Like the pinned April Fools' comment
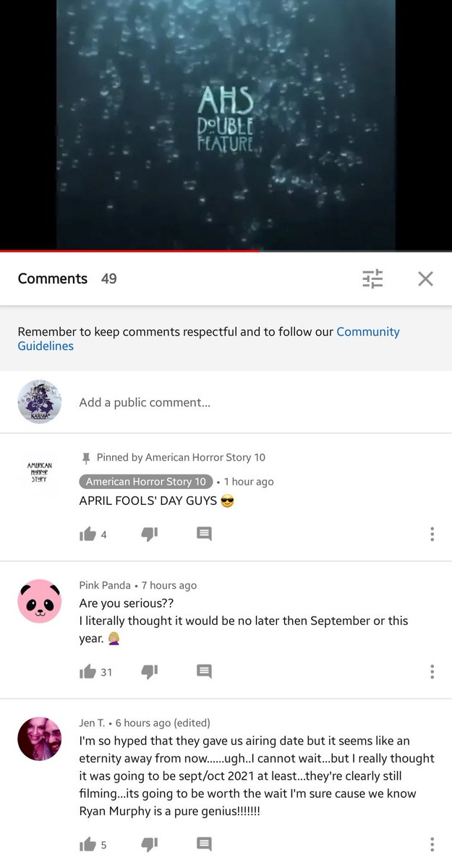Image resolution: width=452 pixels, height=868 pixels. click(x=88, y=535)
